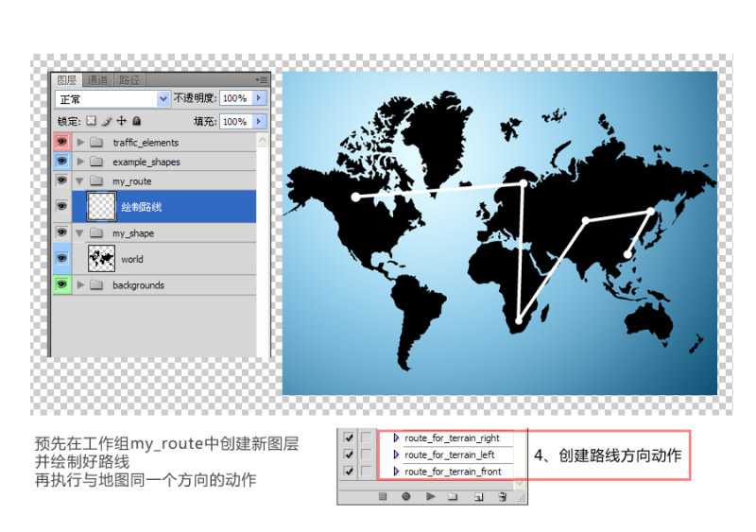
Task: Expand route_for_terrain_front action triangle
Action: click(x=396, y=472)
